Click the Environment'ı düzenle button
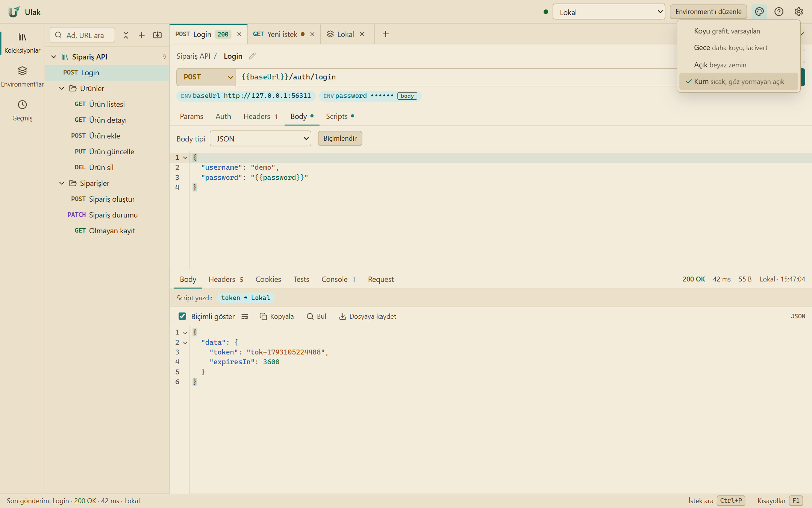 click(708, 12)
